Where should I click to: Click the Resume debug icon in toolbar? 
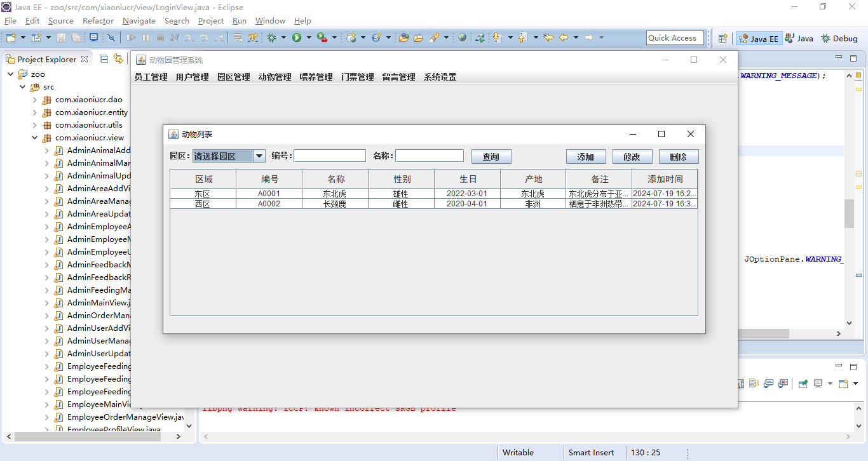[131, 38]
